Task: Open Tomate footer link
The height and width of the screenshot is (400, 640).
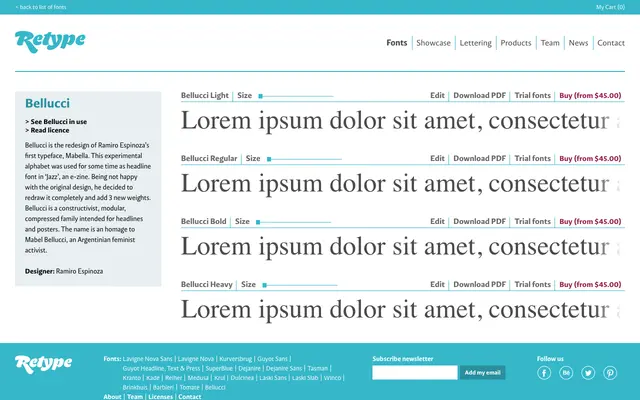Action: coord(189,387)
